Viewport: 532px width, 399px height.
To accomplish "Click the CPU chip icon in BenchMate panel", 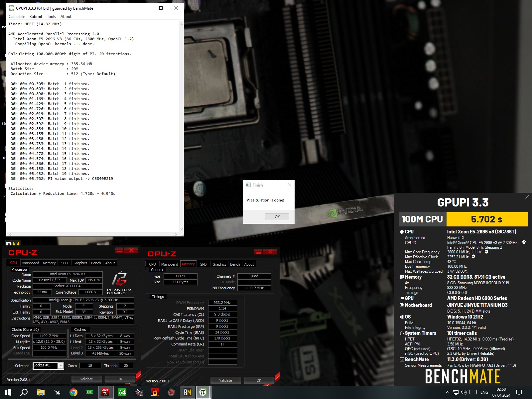I will point(402,232).
